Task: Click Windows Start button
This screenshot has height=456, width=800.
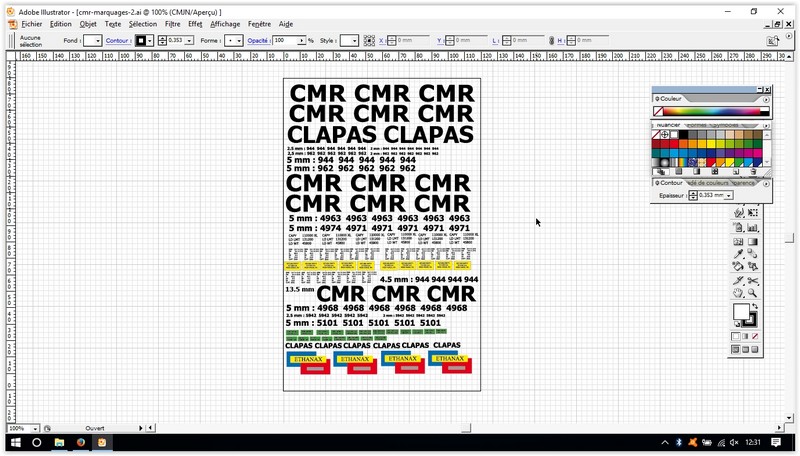Action: pyautogui.click(x=15, y=442)
